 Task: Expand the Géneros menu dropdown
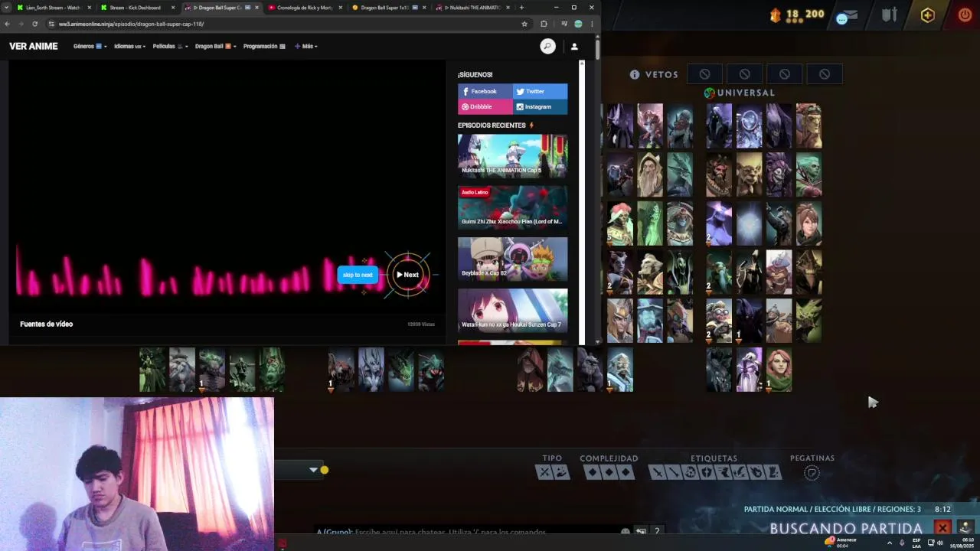(90, 47)
